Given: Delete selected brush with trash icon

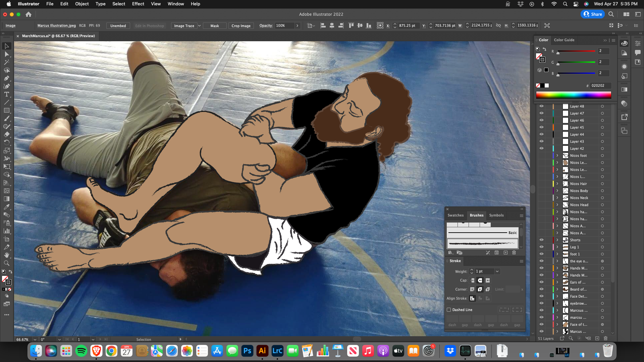Looking at the screenshot, I should (x=514, y=253).
